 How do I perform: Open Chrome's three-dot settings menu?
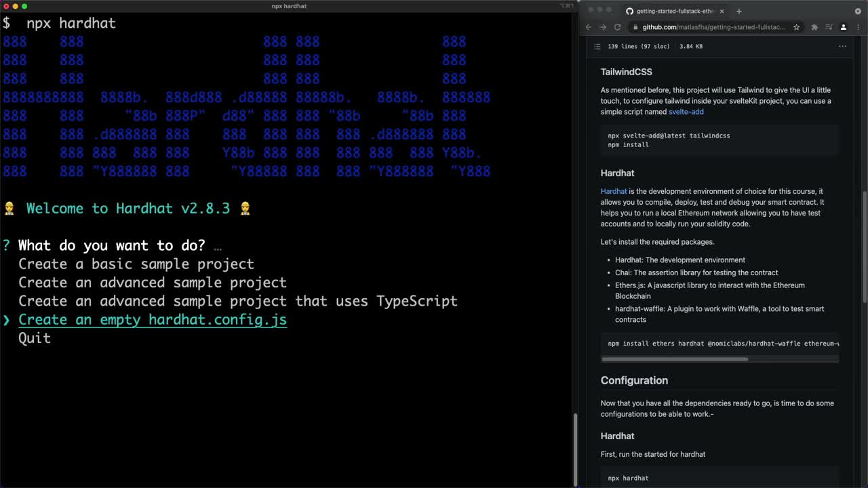(x=859, y=27)
